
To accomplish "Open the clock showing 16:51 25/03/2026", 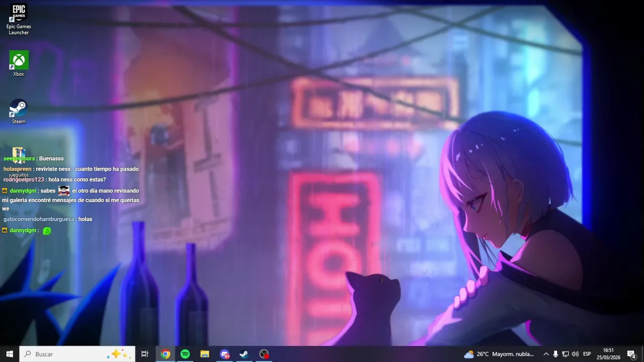I will [x=608, y=354].
